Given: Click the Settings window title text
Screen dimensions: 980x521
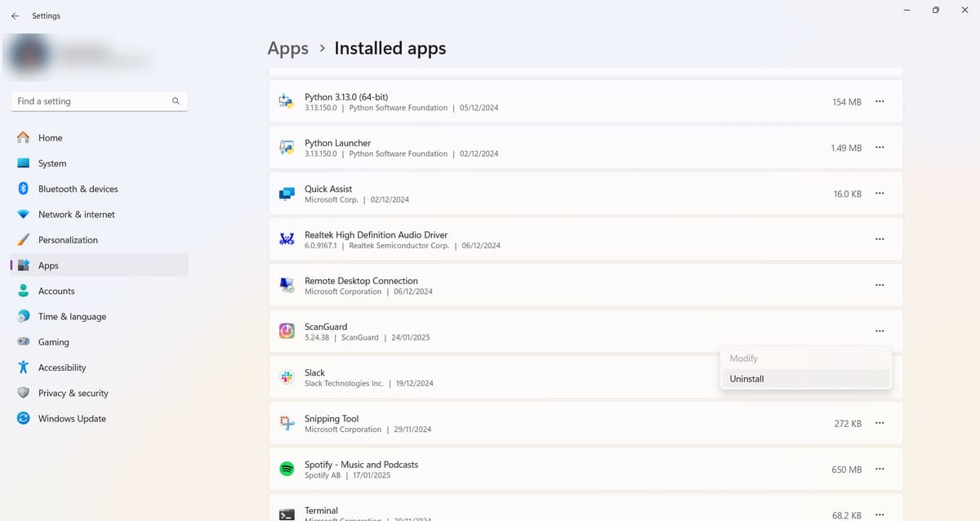Looking at the screenshot, I should [47, 16].
